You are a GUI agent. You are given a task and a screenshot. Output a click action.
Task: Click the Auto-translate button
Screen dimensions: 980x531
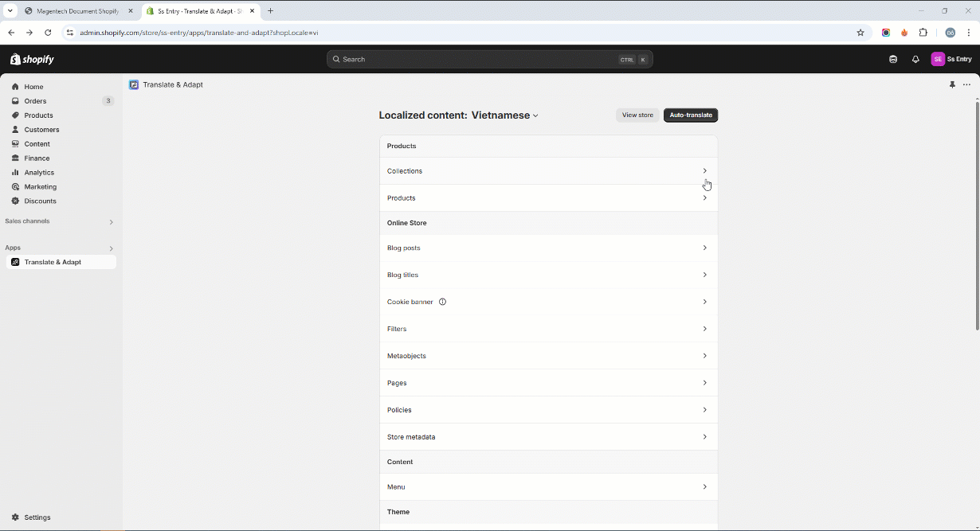(x=690, y=115)
